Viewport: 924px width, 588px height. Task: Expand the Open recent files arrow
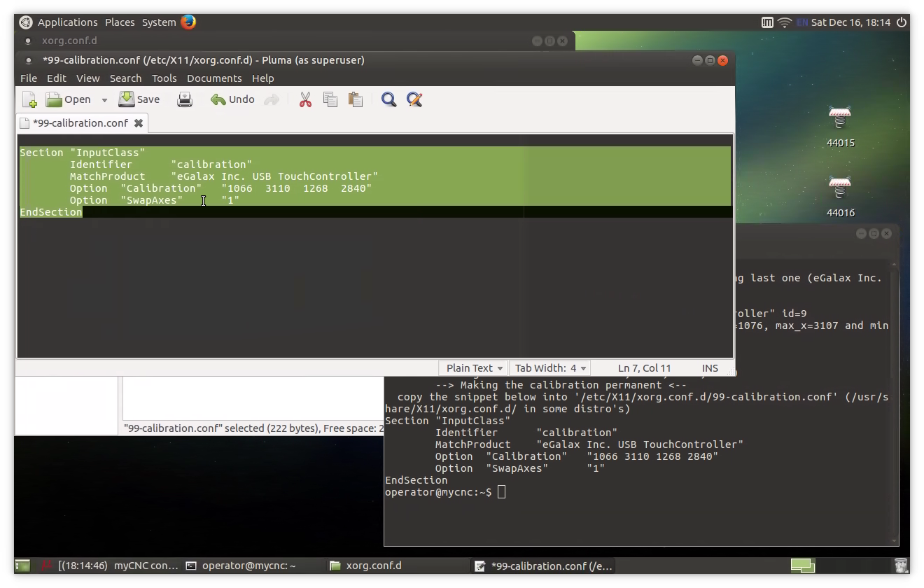[104, 100]
